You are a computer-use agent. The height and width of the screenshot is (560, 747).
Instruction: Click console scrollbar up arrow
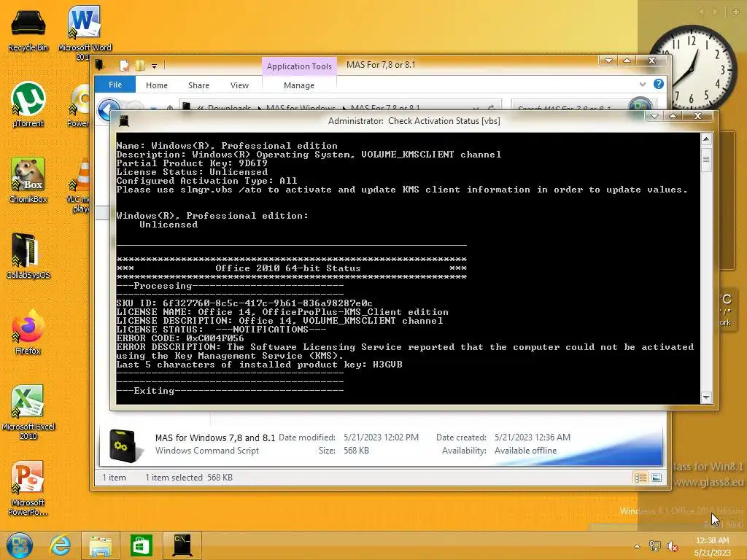click(706, 139)
